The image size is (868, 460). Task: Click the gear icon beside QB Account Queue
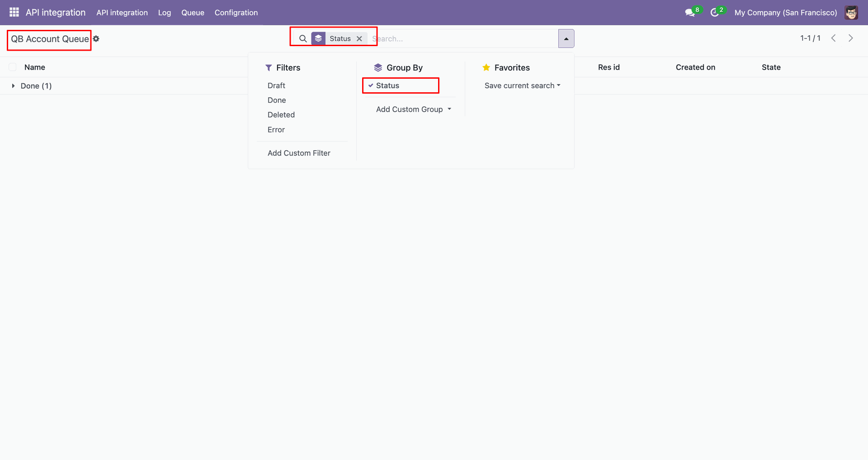click(96, 39)
